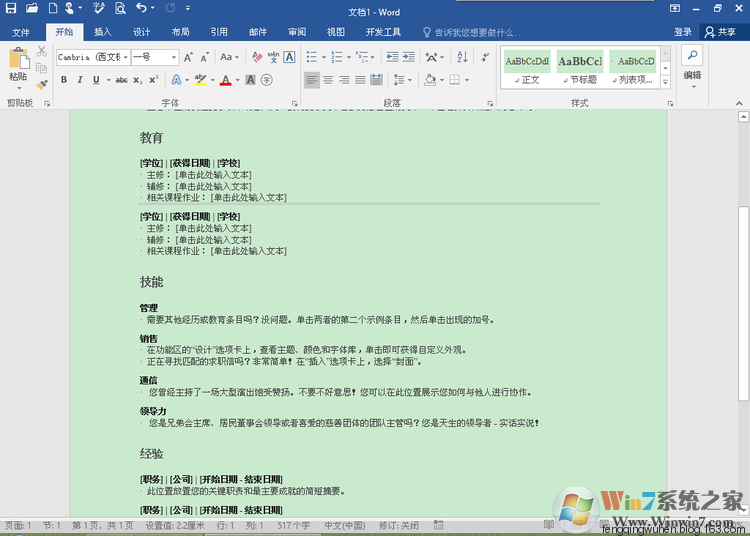Click the Tell Me search box
The image size is (750, 536).
[475, 32]
